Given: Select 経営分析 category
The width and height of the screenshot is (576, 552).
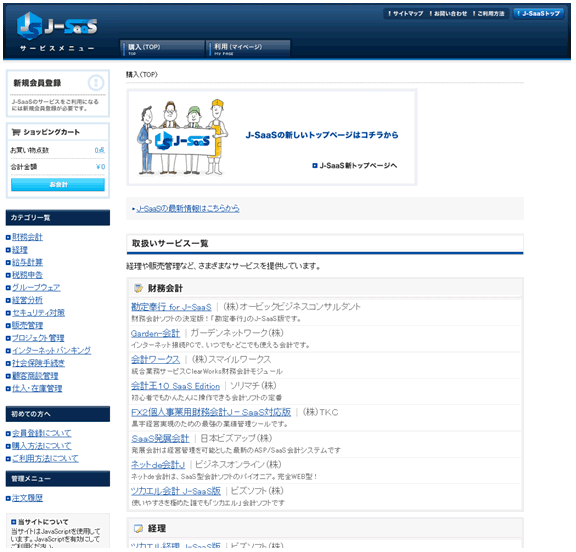Looking at the screenshot, I should point(28,300).
